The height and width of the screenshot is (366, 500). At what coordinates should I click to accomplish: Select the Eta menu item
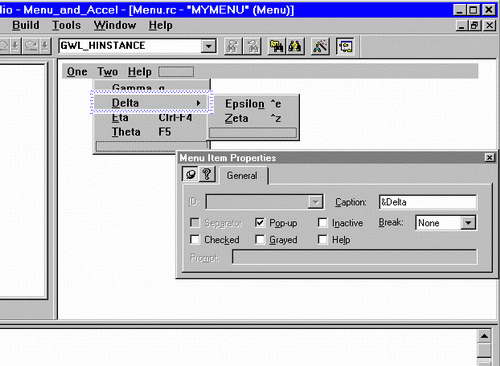(152, 118)
